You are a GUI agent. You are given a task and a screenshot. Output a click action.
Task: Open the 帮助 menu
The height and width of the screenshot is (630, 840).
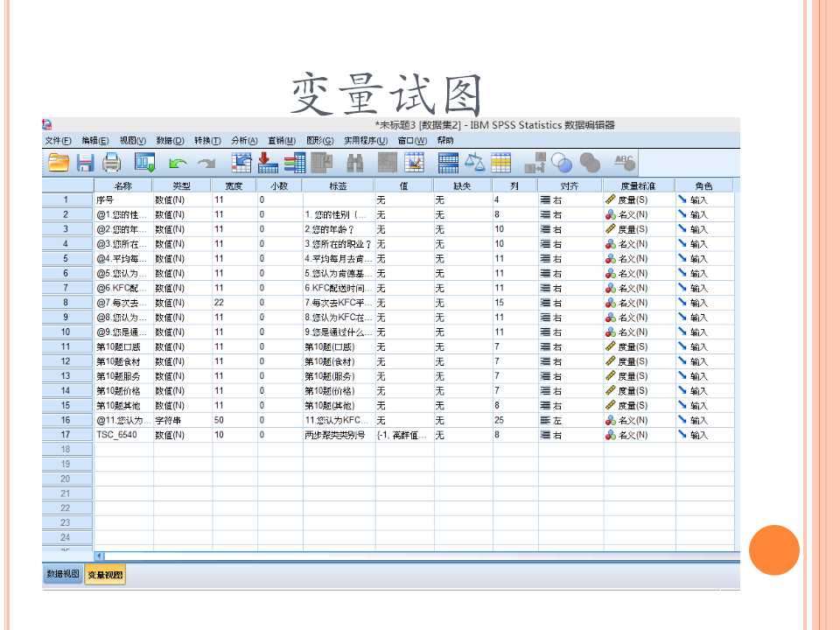point(445,140)
